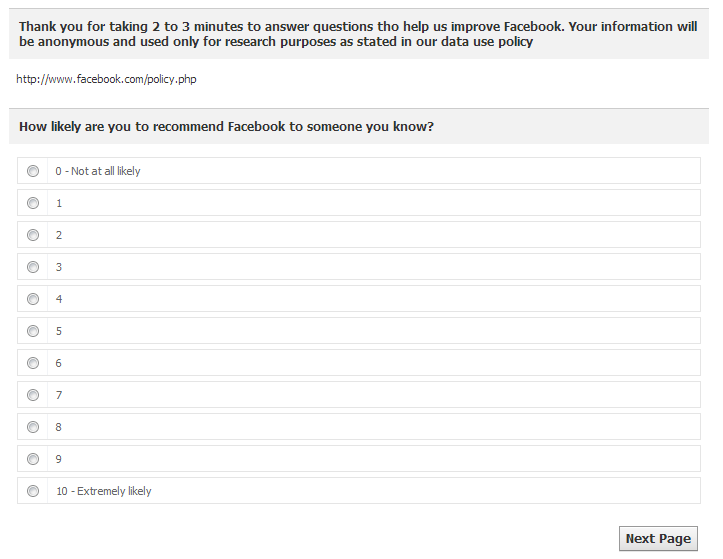Click the number 5 option label text

click(x=59, y=331)
